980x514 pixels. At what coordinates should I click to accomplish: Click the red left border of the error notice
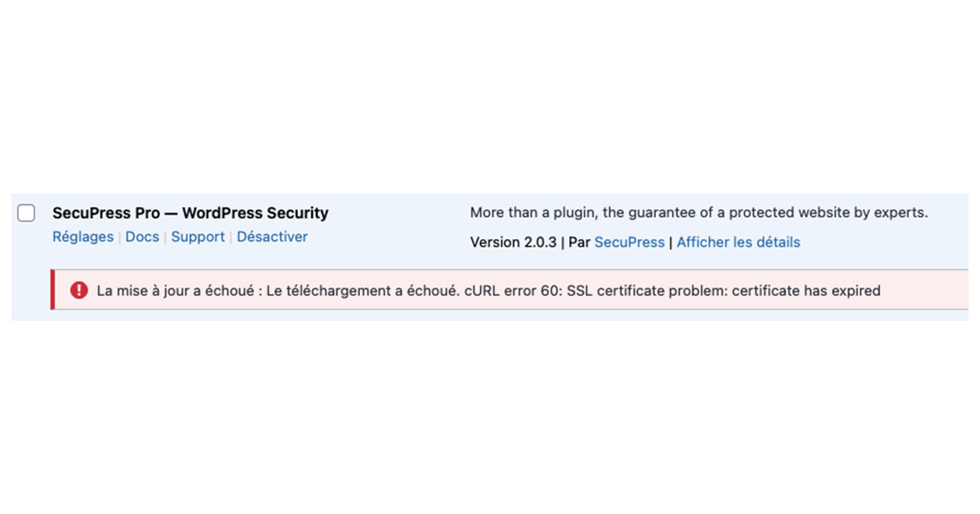(52, 290)
